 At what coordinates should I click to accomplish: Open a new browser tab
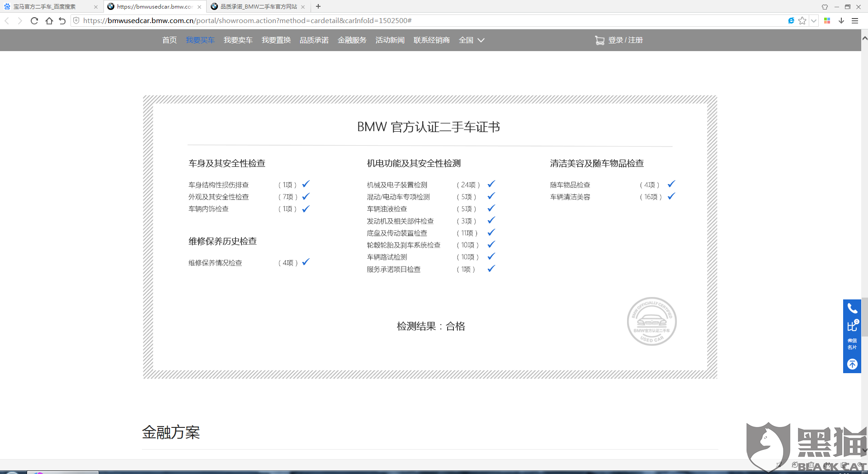[x=318, y=6]
